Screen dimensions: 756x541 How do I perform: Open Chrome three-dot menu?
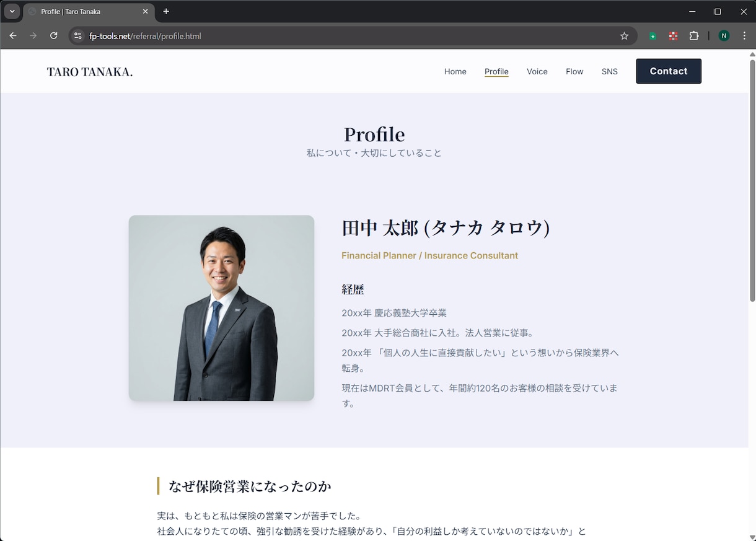[x=744, y=36]
